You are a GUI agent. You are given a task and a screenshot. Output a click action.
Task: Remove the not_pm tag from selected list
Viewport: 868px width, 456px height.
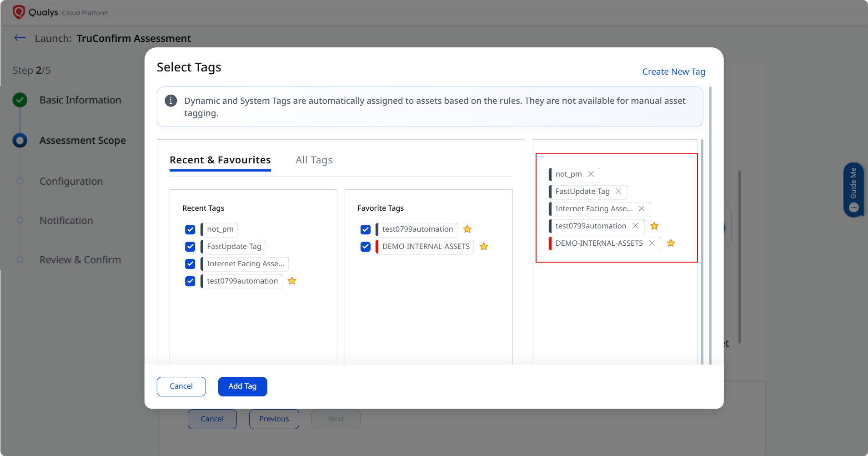point(591,174)
